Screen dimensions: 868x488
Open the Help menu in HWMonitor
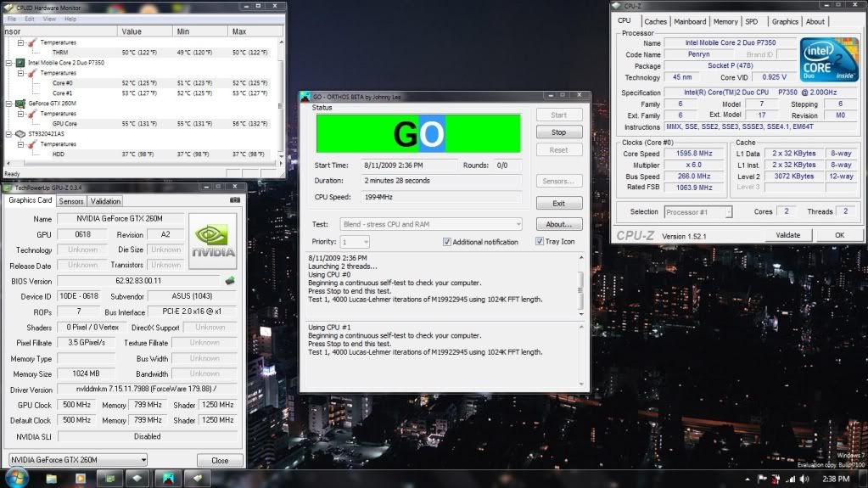pyautogui.click(x=70, y=19)
